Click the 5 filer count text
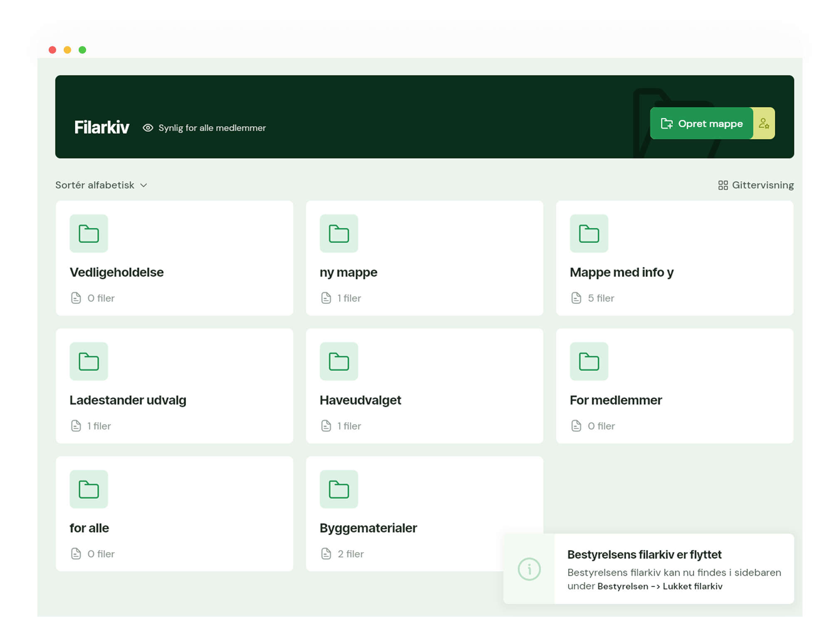The width and height of the screenshot is (840, 617). [x=601, y=299]
